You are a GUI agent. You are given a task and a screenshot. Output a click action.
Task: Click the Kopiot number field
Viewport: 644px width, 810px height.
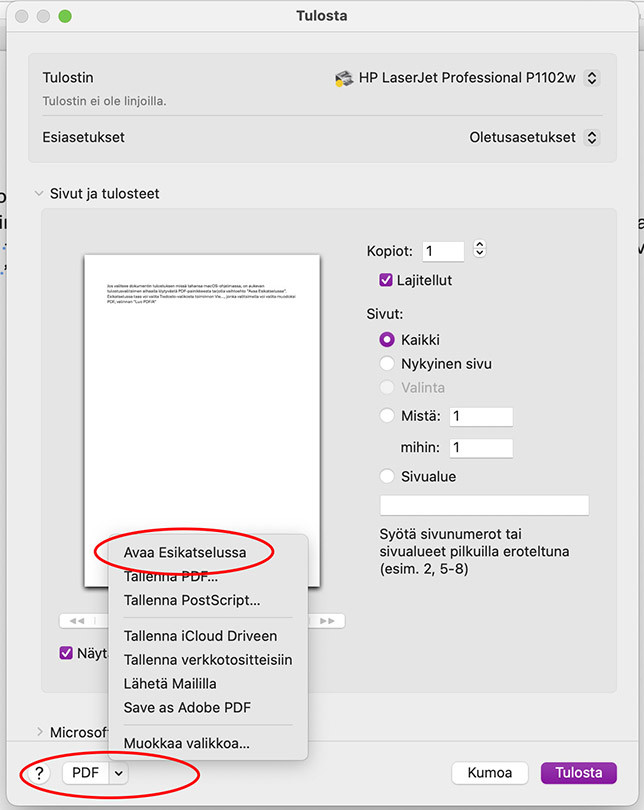point(443,251)
